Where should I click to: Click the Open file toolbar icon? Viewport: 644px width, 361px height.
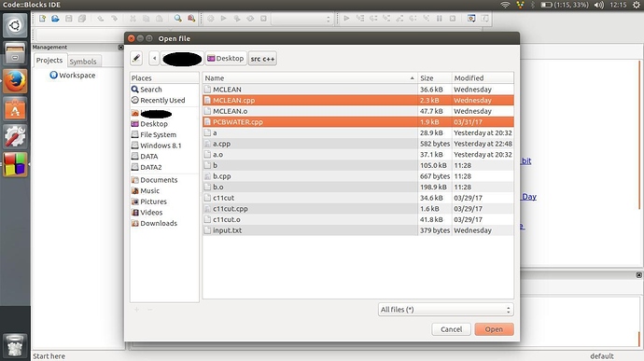55,19
